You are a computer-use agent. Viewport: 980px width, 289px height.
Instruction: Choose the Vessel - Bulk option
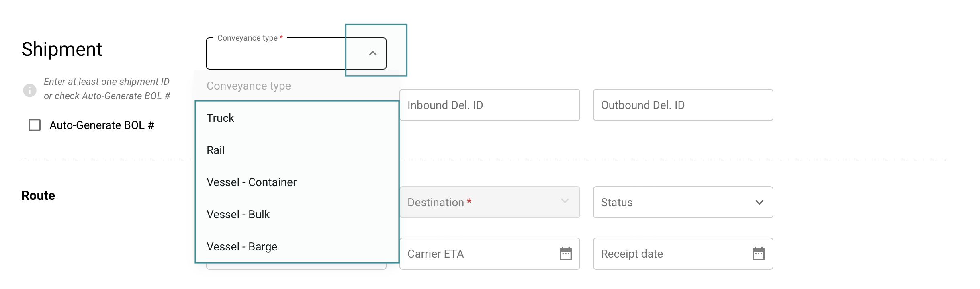coord(238,214)
